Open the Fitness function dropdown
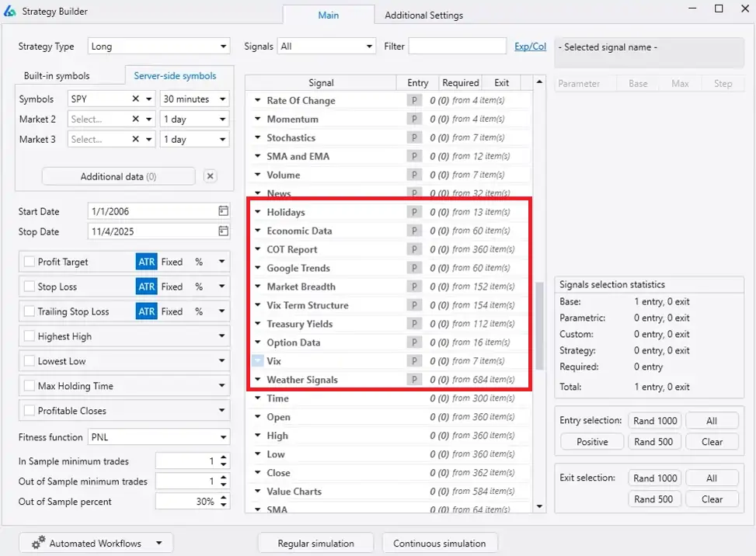 tap(159, 437)
